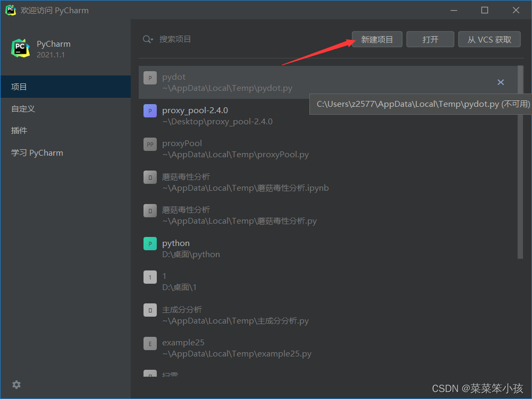Click path ~\AppData\Local\Temp\主成分分析.py
532x399 pixels.
(235, 321)
